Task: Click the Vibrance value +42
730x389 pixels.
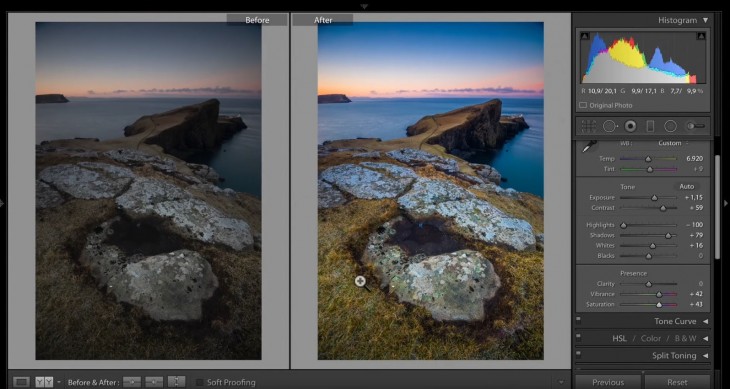Action: pyautogui.click(x=696, y=294)
